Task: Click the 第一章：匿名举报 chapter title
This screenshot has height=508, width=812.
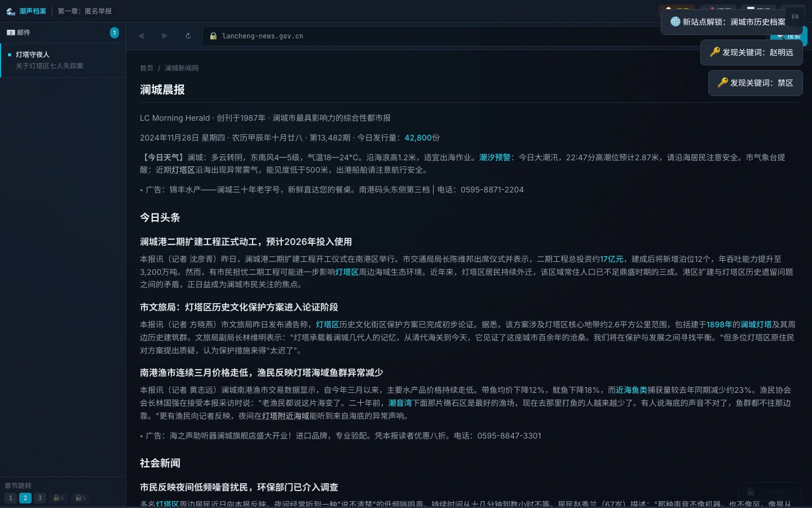Action: coord(85,11)
